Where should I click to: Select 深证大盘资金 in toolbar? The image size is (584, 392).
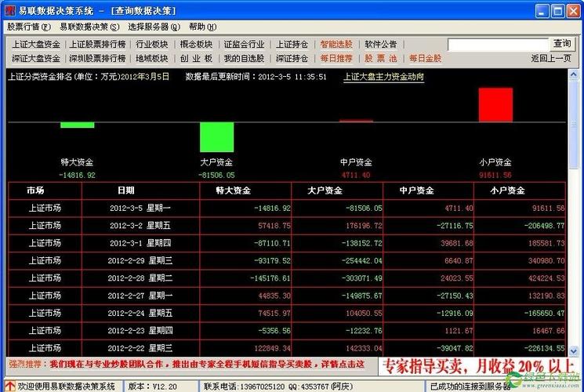coord(36,59)
